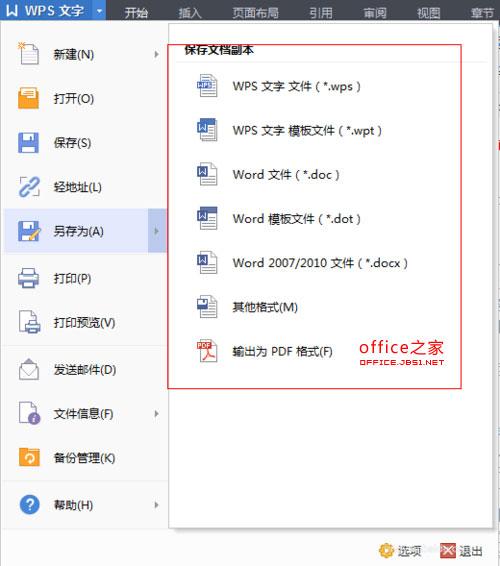The width and height of the screenshot is (500, 566).
Task: Open the 章节 tab
Action: pyautogui.click(x=482, y=13)
